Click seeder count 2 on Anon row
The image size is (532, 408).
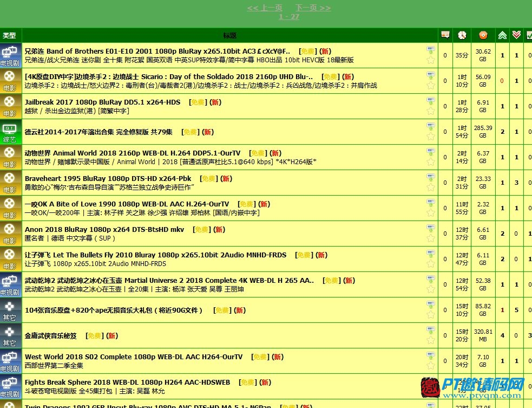(x=502, y=234)
